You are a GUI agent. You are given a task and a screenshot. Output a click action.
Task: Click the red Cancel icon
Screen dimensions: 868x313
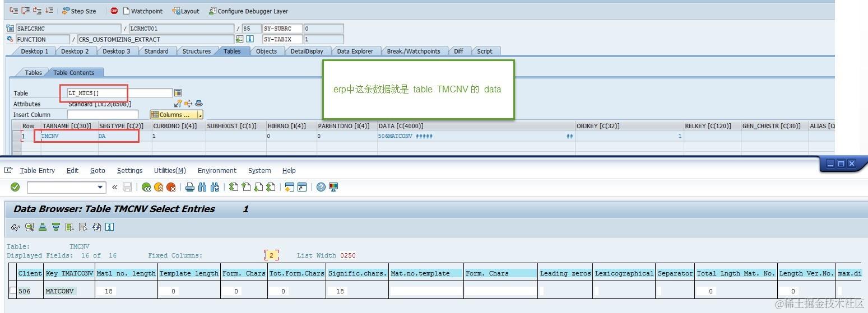click(x=171, y=187)
